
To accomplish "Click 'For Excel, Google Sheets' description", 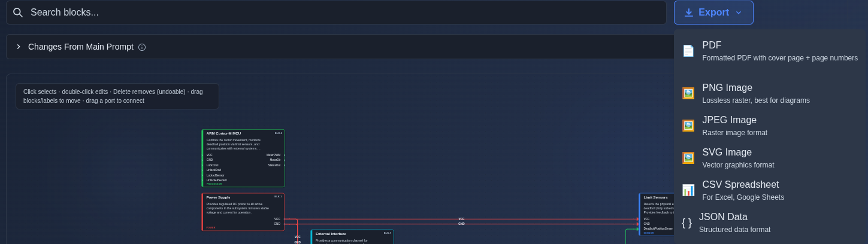I will click(743, 197).
